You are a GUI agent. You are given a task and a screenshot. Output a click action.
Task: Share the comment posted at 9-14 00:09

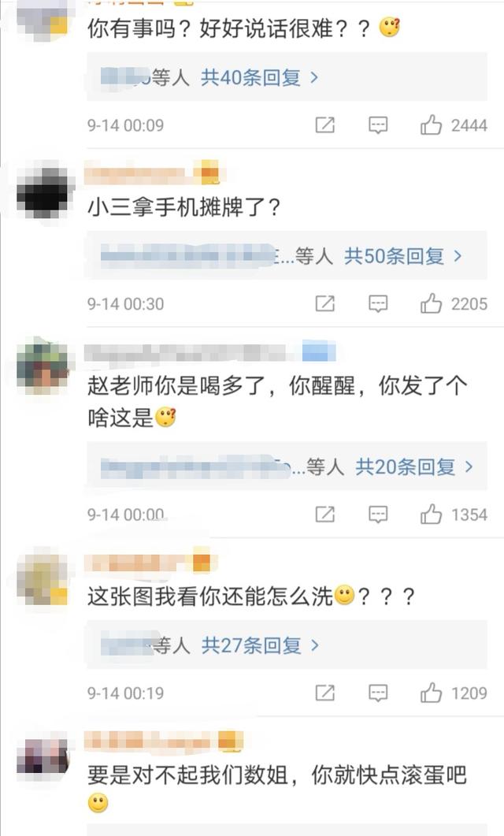tap(325, 124)
